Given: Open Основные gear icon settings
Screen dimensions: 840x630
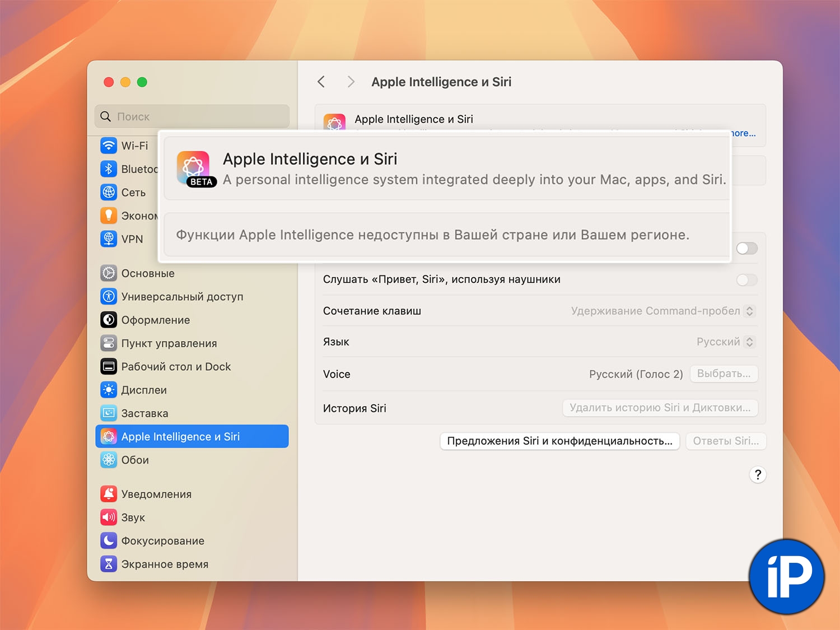Looking at the screenshot, I should click(x=109, y=273).
